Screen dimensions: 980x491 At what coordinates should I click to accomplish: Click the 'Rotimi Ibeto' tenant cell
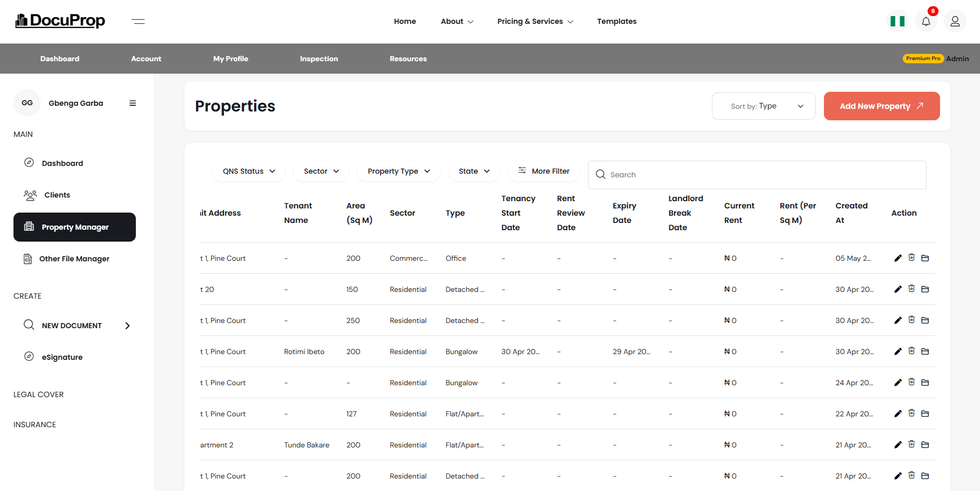click(304, 352)
